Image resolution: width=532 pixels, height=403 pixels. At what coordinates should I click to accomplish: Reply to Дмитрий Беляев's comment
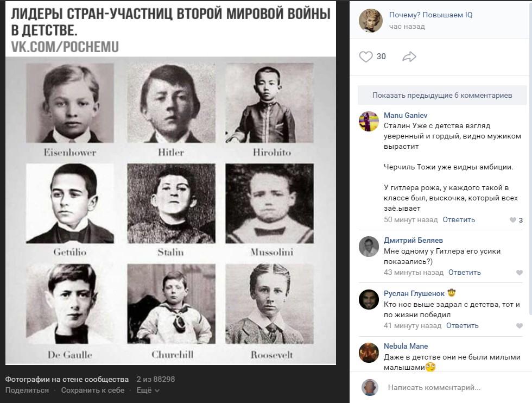pyautogui.click(x=465, y=272)
